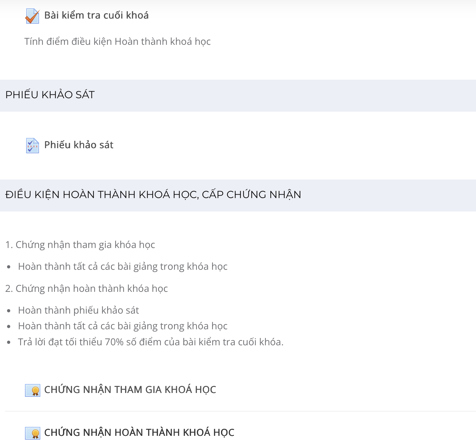Open CHỨNG NHẬN THAM GIA KHOÁ HỌC certificate link

[x=130, y=390]
